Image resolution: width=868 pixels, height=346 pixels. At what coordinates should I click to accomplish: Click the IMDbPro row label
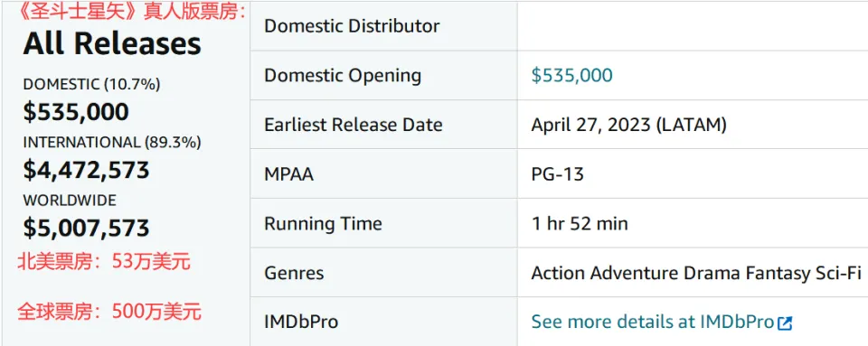point(301,322)
